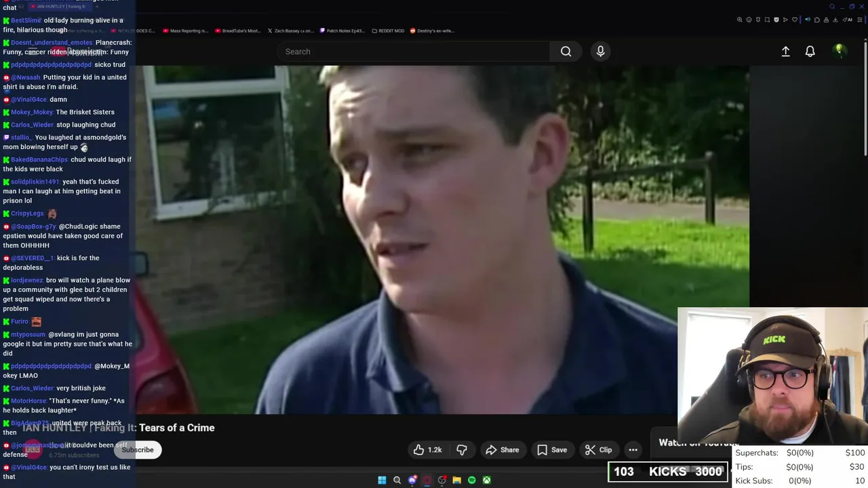Image resolution: width=868 pixels, height=488 pixels.
Task: Open the "BreadTube's Most..." bookmark
Action: 237,30
